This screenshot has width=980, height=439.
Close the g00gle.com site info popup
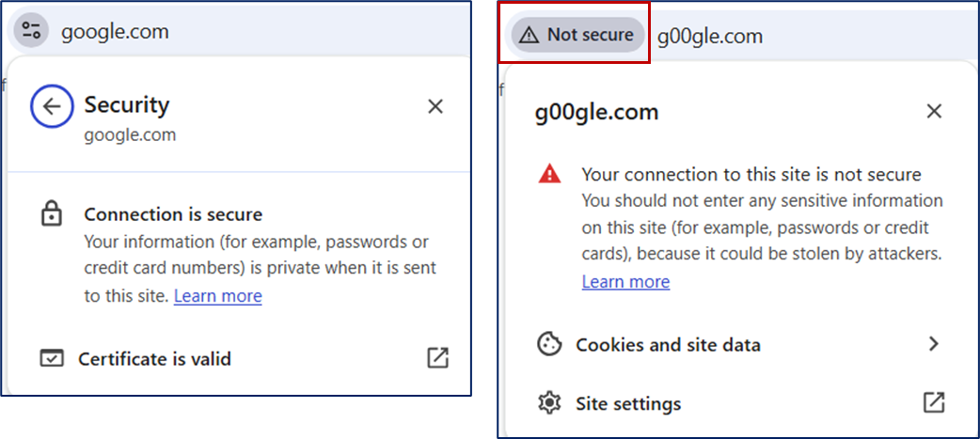click(934, 112)
